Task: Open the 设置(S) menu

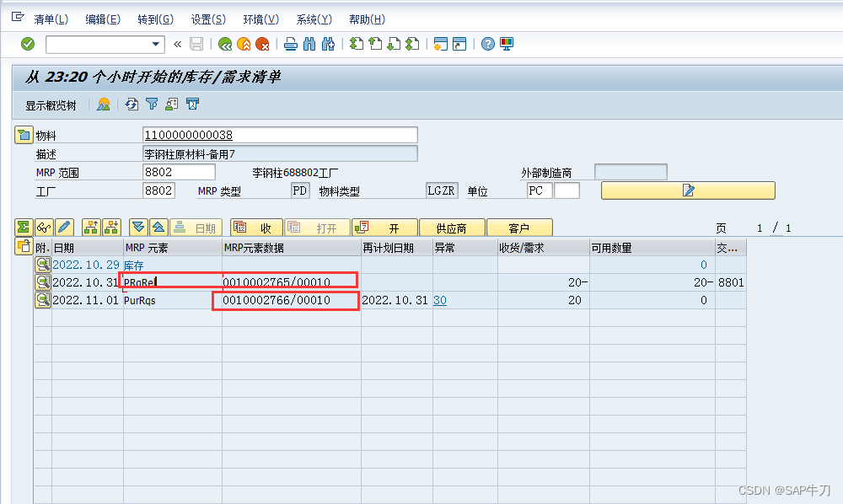Action: [x=208, y=20]
